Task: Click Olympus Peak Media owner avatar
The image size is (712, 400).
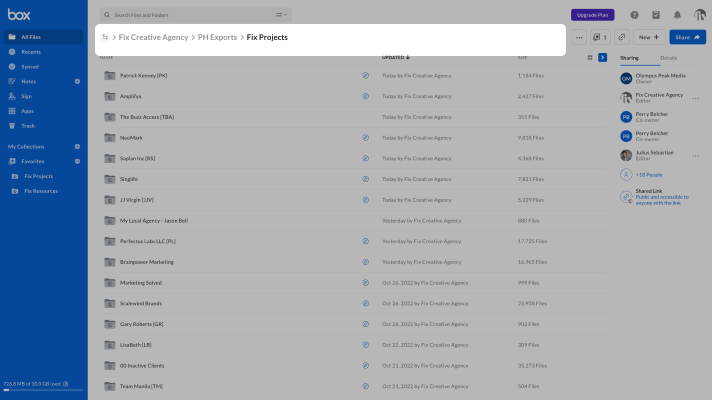Action: click(626, 79)
